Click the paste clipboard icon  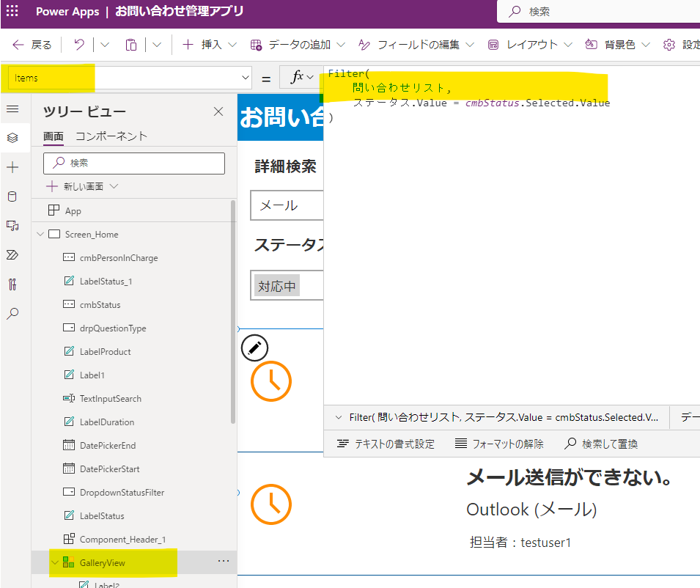point(130,45)
